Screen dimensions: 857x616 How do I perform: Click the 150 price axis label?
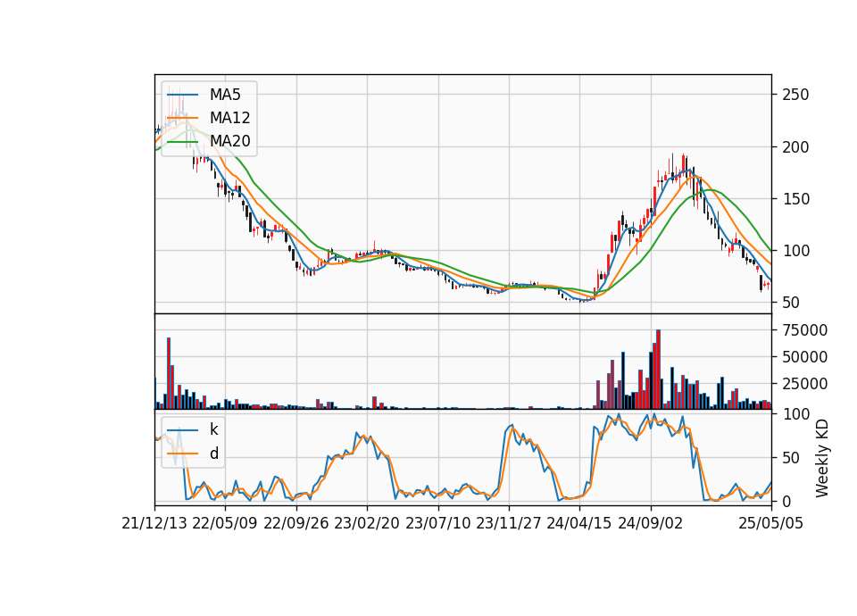(x=795, y=199)
